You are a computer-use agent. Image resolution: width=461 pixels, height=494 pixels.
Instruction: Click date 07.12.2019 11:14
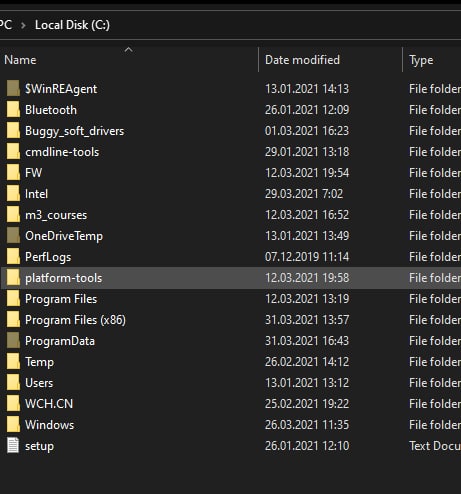point(307,257)
